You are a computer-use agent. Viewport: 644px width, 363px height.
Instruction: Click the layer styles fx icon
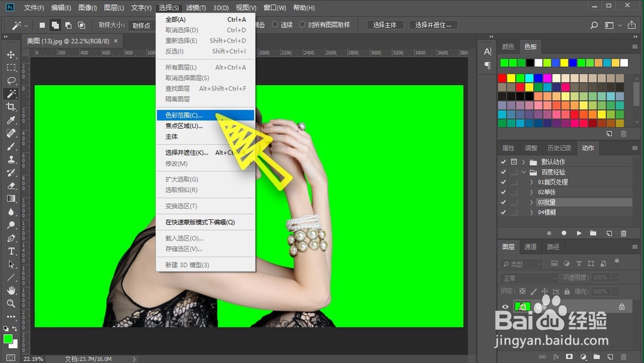point(556,357)
